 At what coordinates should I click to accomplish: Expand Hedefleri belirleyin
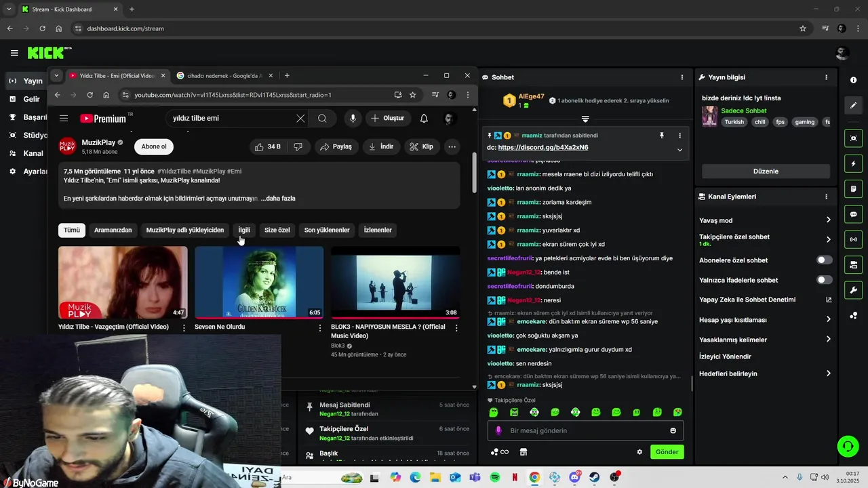[x=828, y=373]
